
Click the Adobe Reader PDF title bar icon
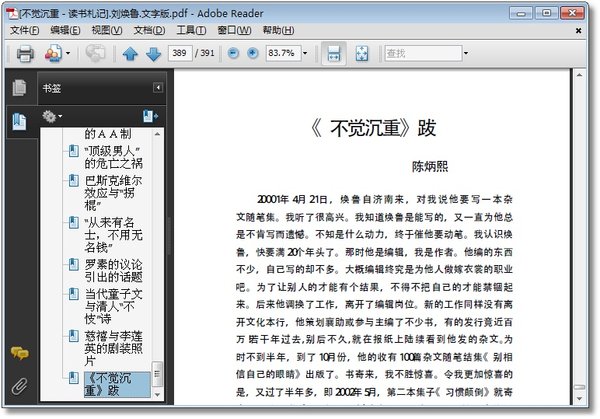pyautogui.click(x=13, y=13)
